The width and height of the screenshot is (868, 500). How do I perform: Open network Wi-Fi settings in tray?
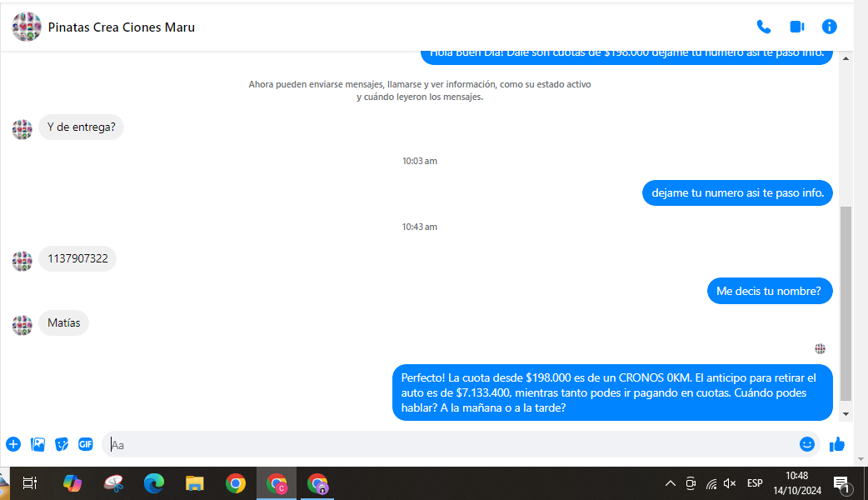coord(711,484)
